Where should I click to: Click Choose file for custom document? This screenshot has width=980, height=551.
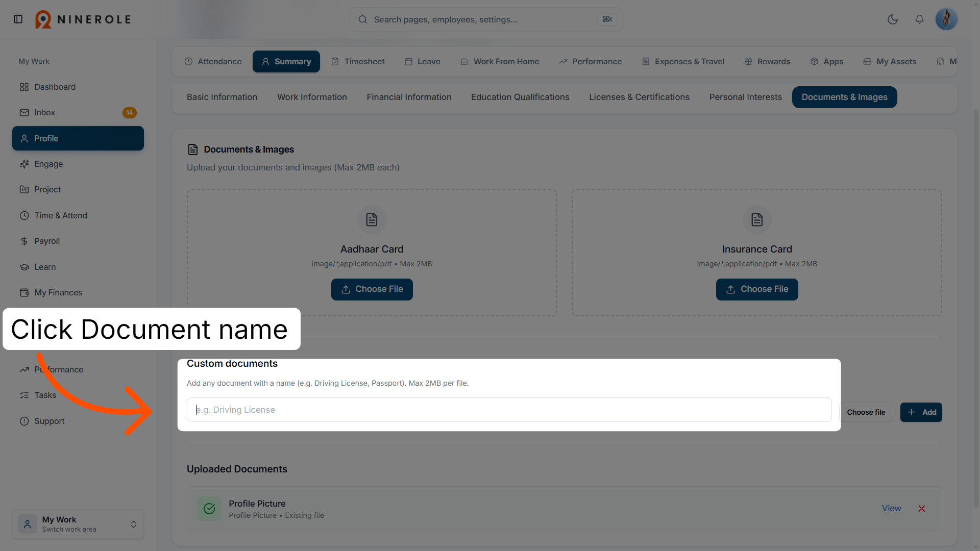(x=866, y=412)
